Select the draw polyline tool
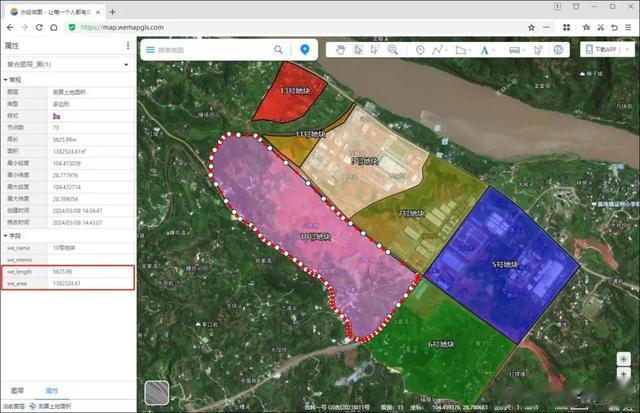Image resolution: width=640 pixels, height=413 pixels. click(x=437, y=50)
